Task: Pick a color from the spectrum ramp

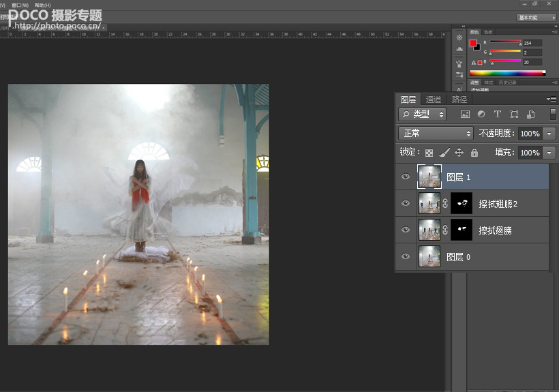Action: point(507,73)
